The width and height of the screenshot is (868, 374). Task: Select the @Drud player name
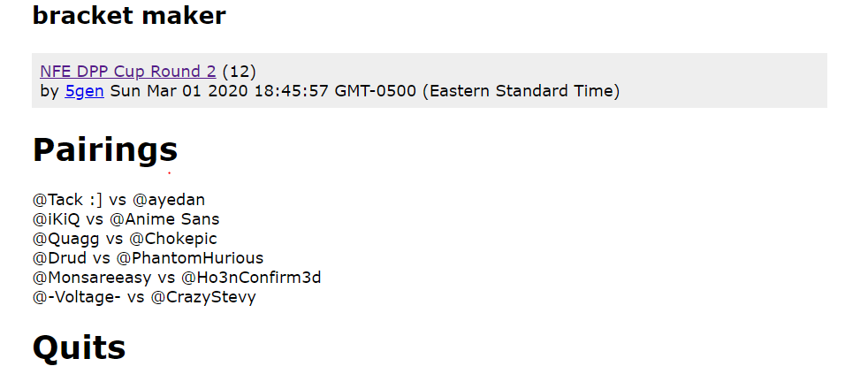point(60,258)
